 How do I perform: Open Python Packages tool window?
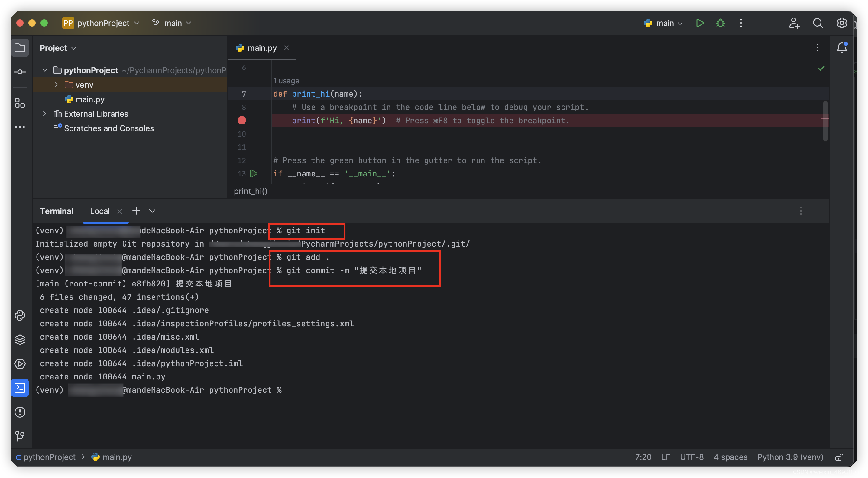(x=20, y=340)
